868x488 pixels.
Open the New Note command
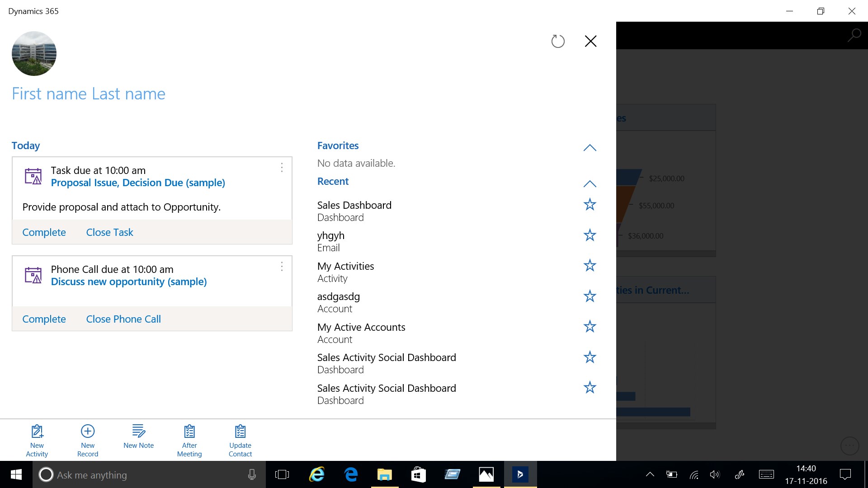pos(138,436)
